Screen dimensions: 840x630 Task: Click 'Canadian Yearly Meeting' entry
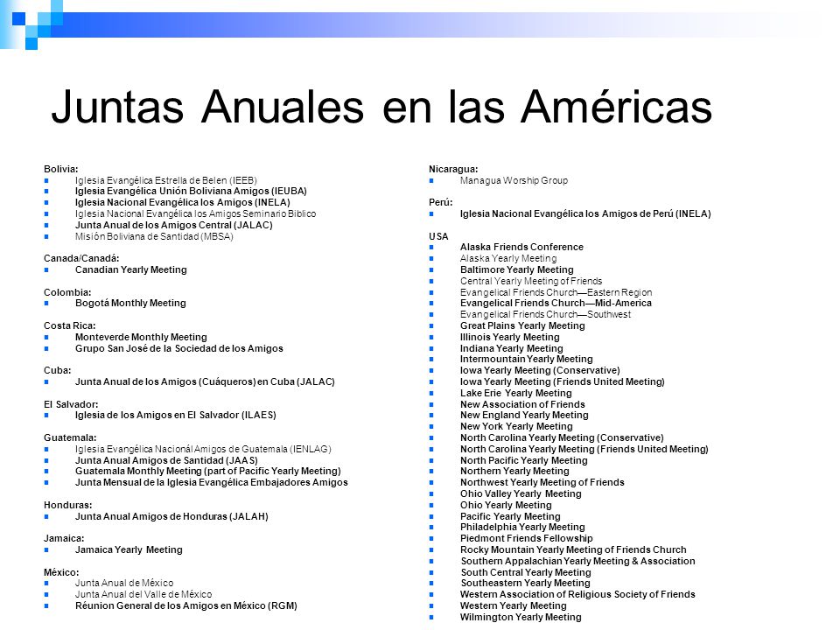(130, 269)
